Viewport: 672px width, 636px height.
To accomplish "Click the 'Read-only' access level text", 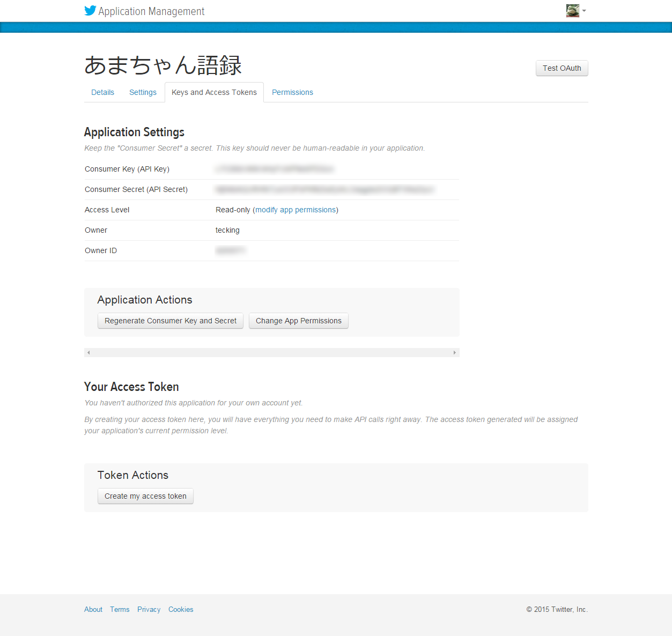I will tap(233, 210).
